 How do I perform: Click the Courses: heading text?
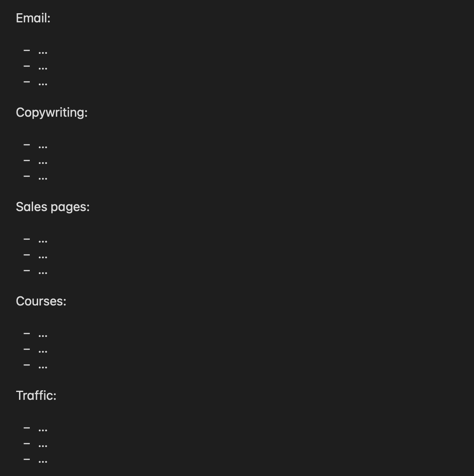tap(41, 301)
